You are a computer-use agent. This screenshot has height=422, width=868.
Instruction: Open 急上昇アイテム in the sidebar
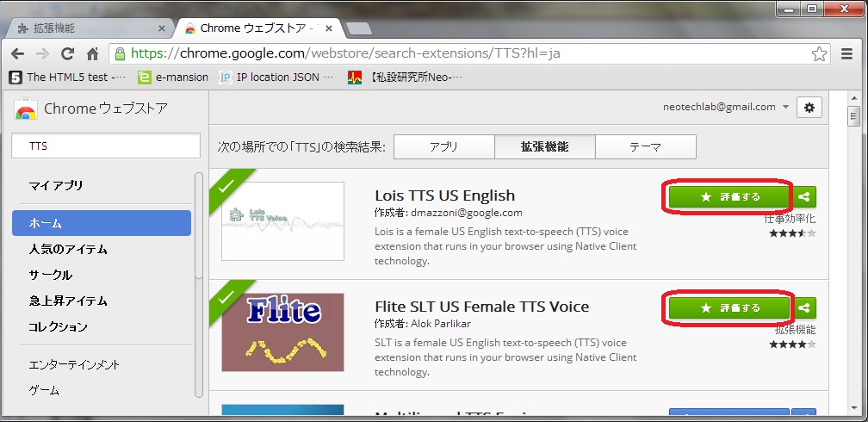pos(68,301)
